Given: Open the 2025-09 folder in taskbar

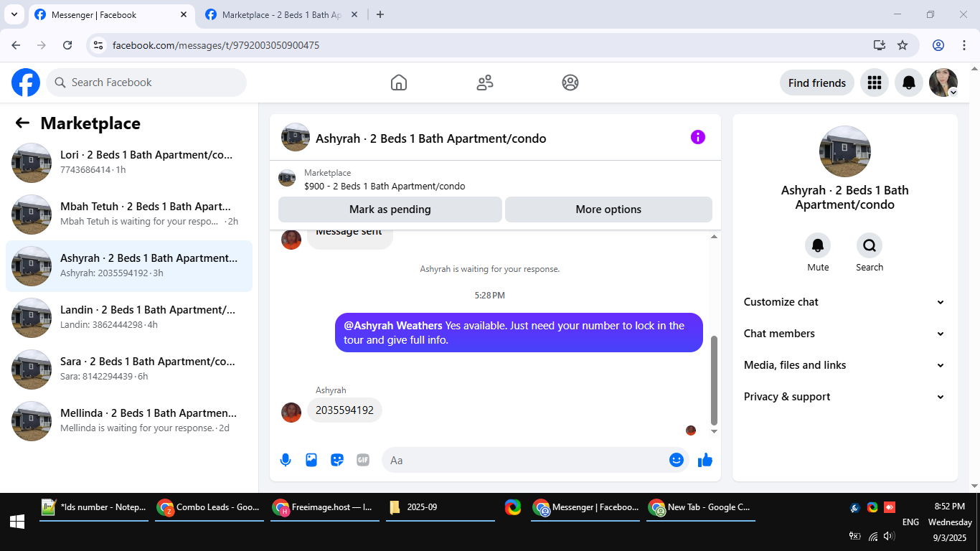Looking at the screenshot, I should click(440, 507).
